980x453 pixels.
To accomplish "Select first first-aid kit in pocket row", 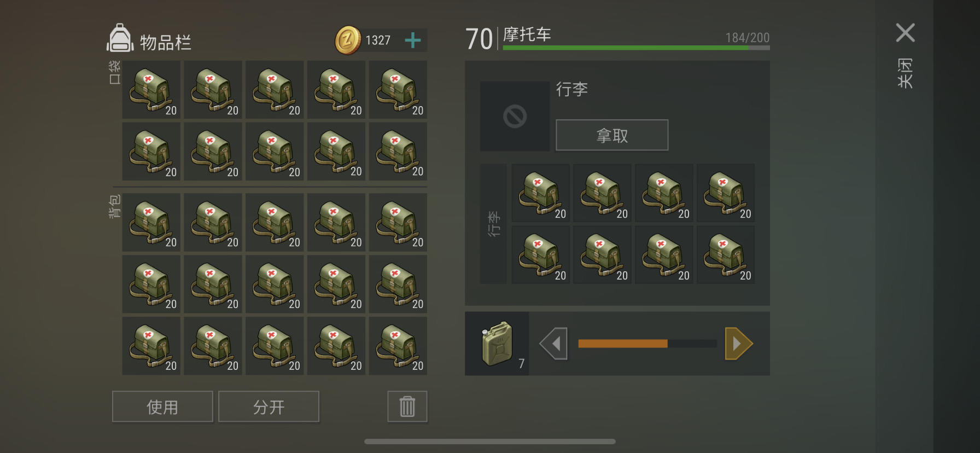I will click(151, 90).
